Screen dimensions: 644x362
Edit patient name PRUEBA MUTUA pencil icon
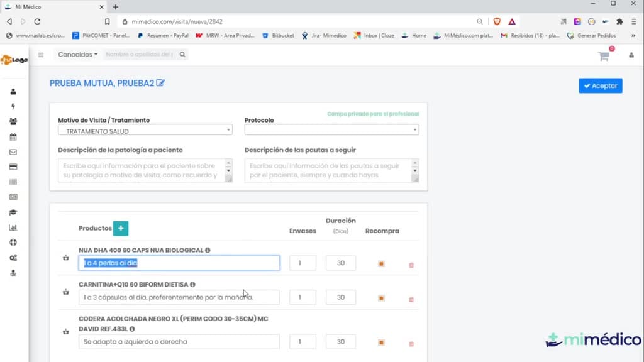click(x=160, y=83)
